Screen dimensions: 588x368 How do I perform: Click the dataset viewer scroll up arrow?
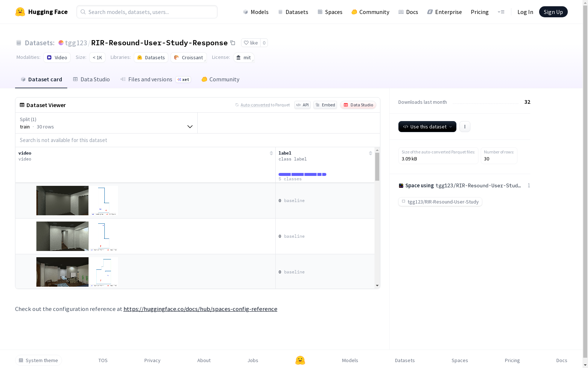(x=377, y=150)
